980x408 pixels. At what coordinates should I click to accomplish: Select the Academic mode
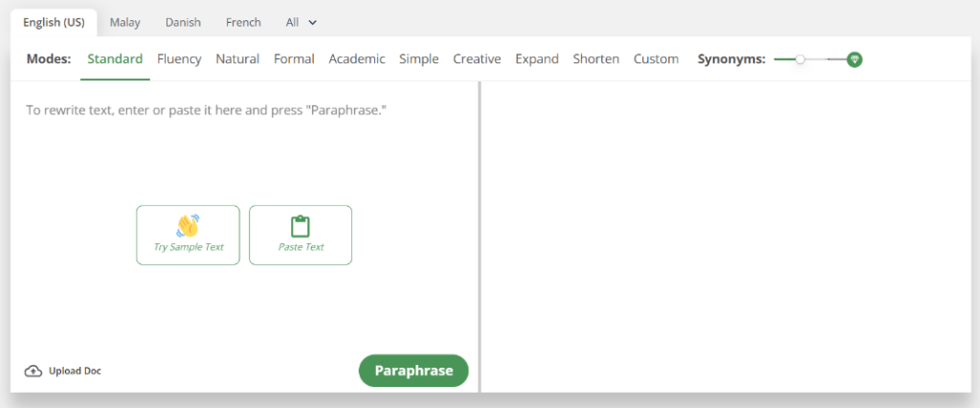357,59
